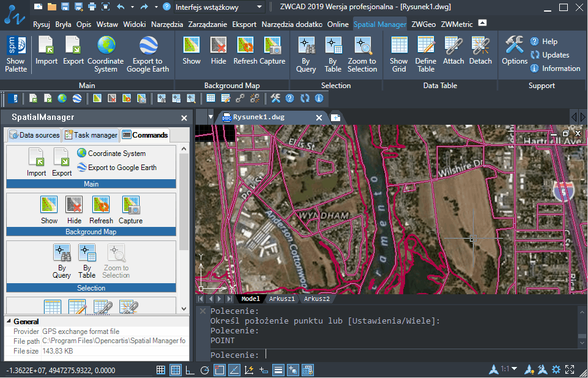The height and width of the screenshot is (378, 588).
Task: Open the Narzędzia ribbon tab
Action: [167, 24]
